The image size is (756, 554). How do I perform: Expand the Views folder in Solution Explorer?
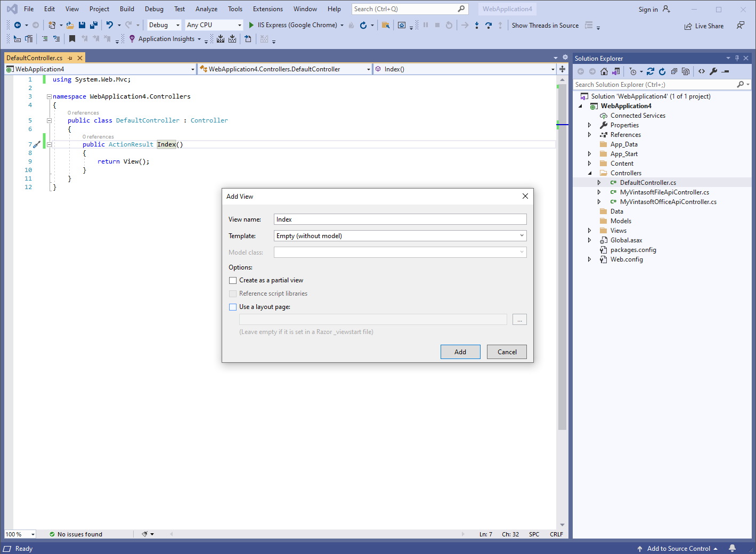(x=589, y=231)
